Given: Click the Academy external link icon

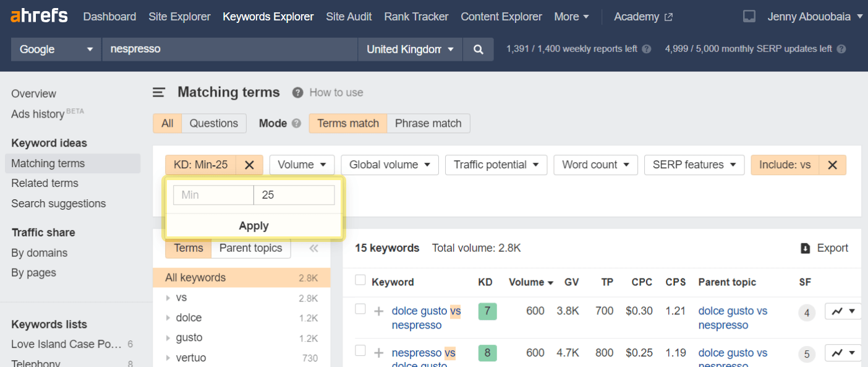Looking at the screenshot, I should click(x=668, y=17).
